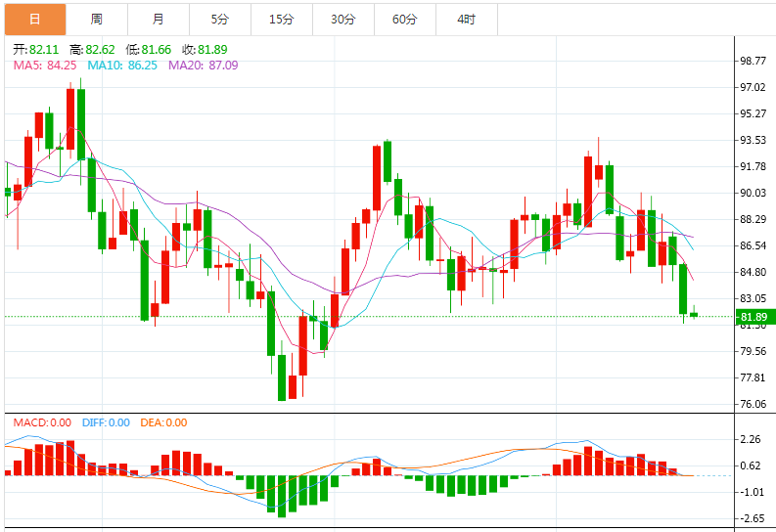Open the 60分 timeframe tab
The width and height of the screenshot is (776, 532).
coord(405,20)
